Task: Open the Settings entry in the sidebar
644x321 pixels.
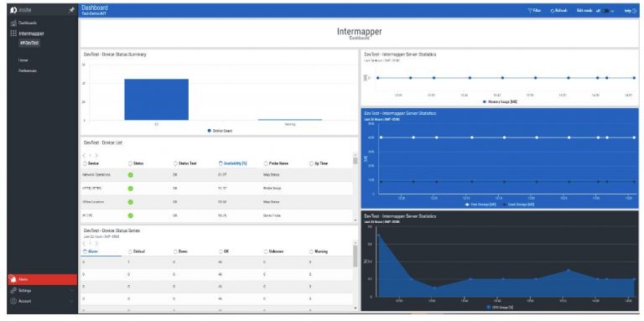Action: click(24, 291)
